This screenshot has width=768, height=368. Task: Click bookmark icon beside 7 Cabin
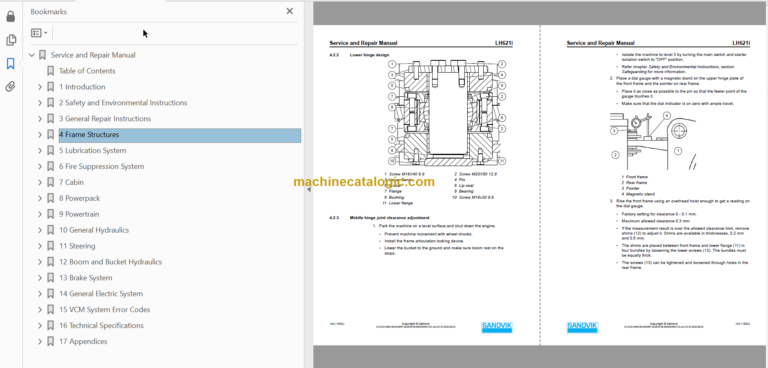[x=50, y=182]
